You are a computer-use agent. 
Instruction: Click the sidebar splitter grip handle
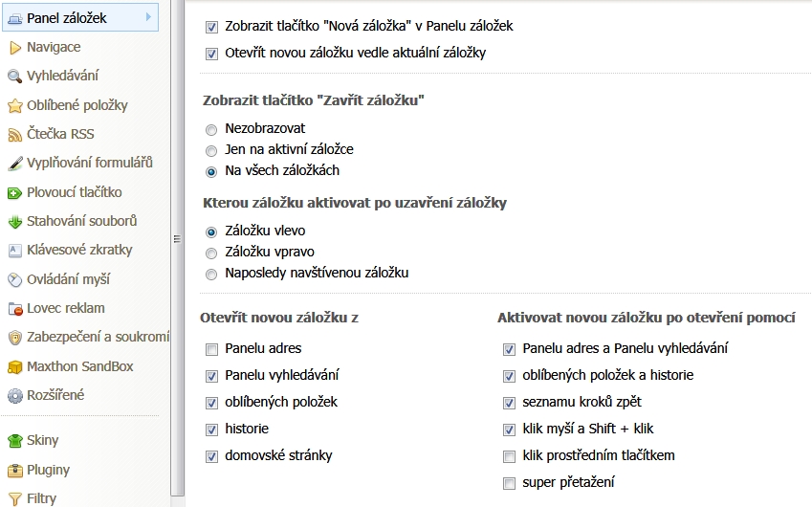[x=177, y=239]
